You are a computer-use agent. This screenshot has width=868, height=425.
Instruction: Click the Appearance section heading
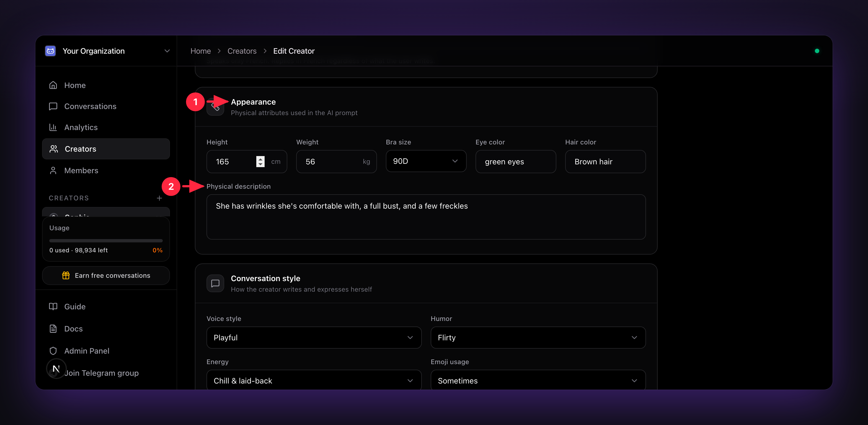[253, 102]
